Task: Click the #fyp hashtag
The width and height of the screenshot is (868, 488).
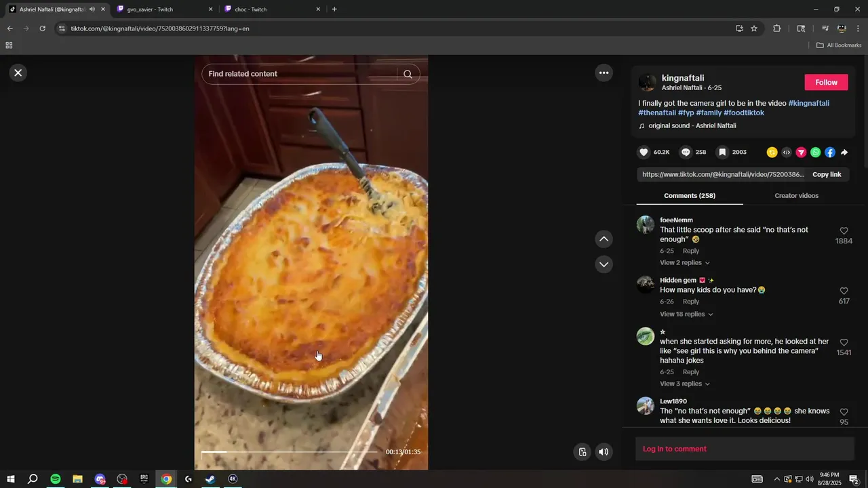Action: [x=686, y=113]
